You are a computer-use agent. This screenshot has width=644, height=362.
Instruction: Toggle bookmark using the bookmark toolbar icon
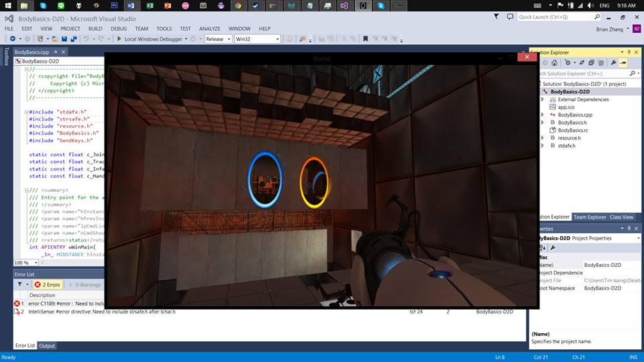(x=365, y=39)
